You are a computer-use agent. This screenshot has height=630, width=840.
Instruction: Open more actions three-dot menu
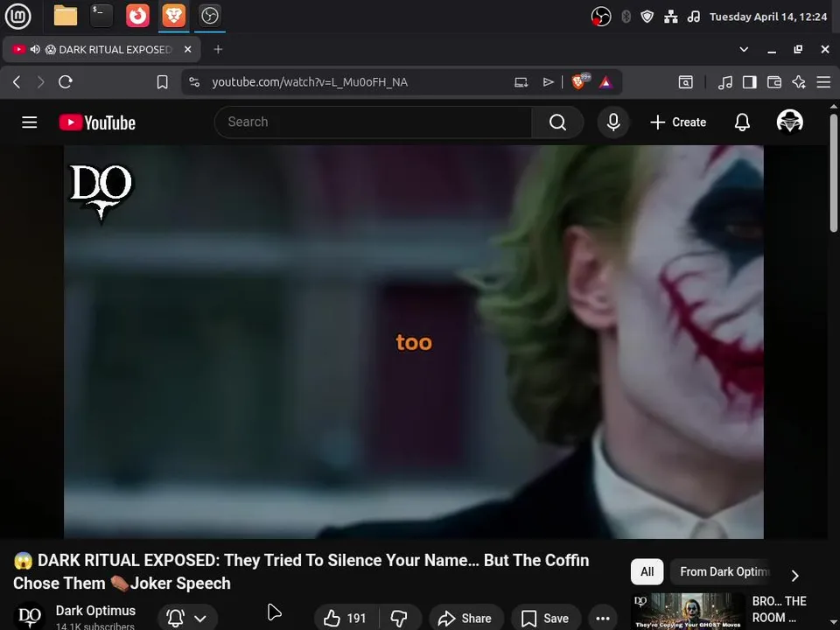coord(603,619)
